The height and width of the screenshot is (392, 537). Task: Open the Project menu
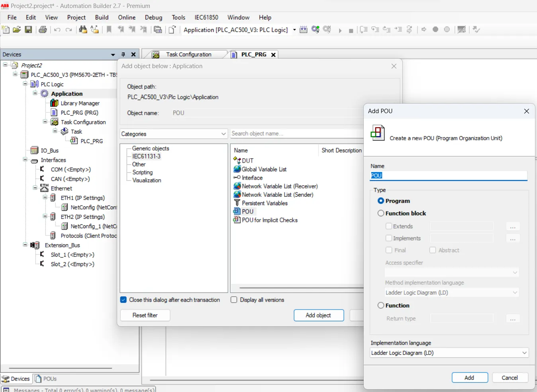tap(76, 18)
